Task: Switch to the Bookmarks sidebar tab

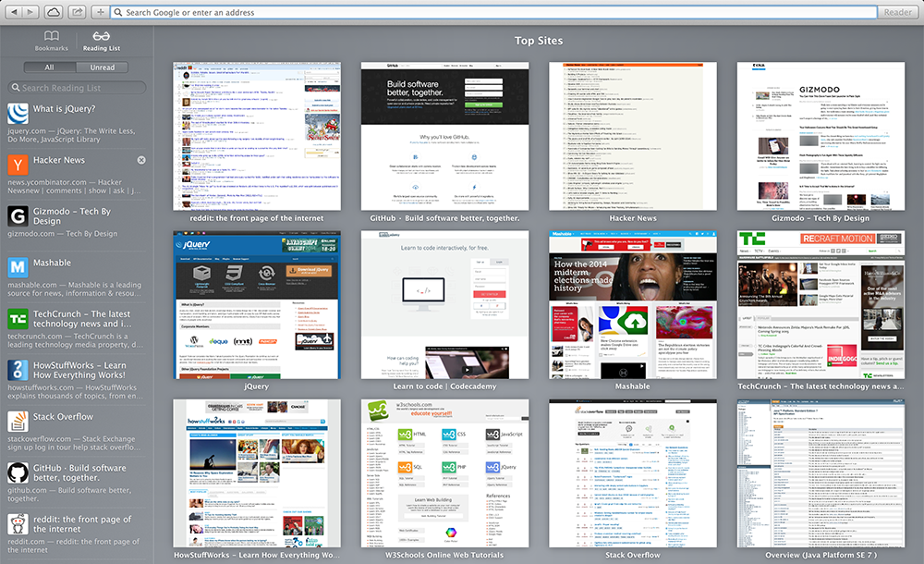Action: [51, 42]
